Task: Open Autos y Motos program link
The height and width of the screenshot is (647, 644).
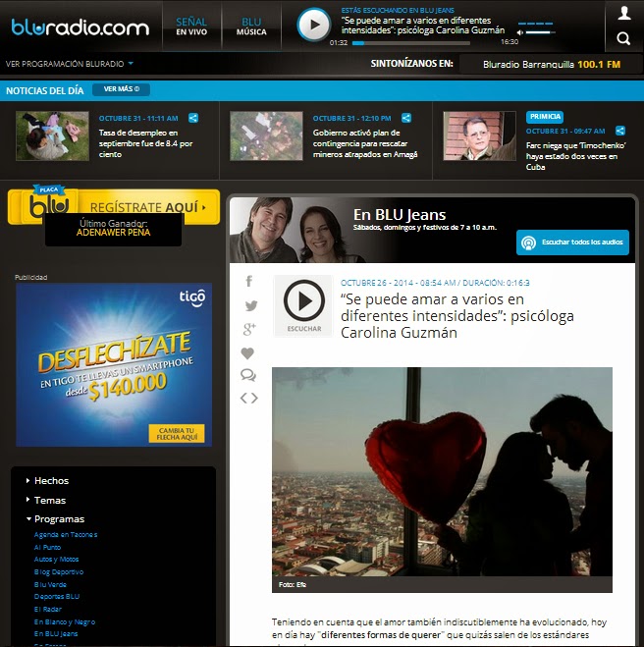Action: point(56,560)
